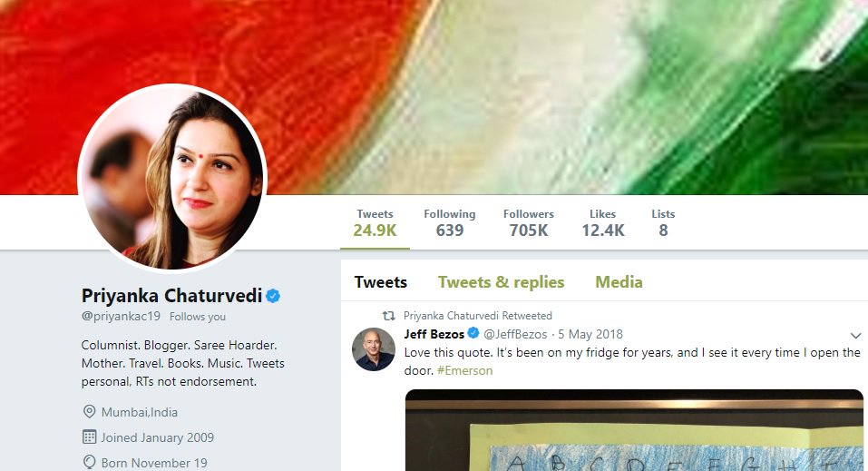
Task: Click the retweet icon above the tweet
Action: pos(389,316)
